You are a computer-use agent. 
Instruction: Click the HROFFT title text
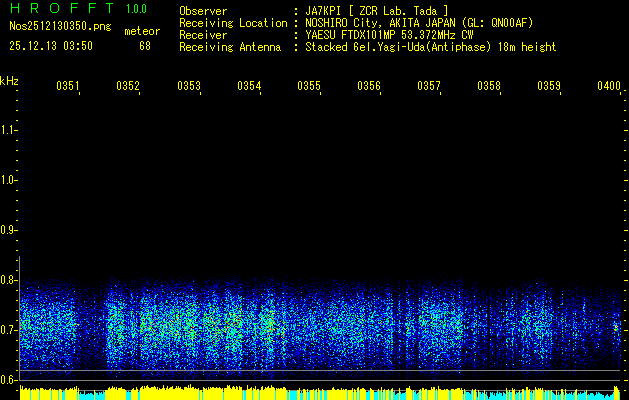tap(61, 10)
